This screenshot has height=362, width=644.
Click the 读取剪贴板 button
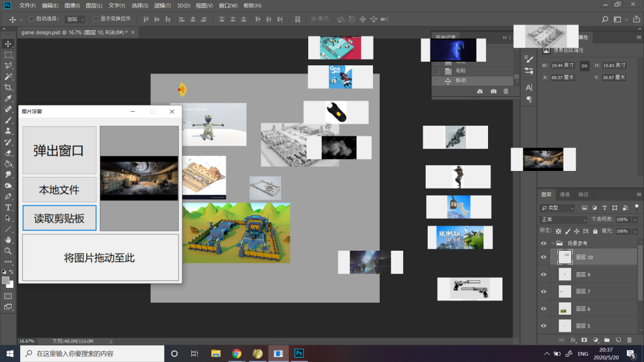click(60, 218)
